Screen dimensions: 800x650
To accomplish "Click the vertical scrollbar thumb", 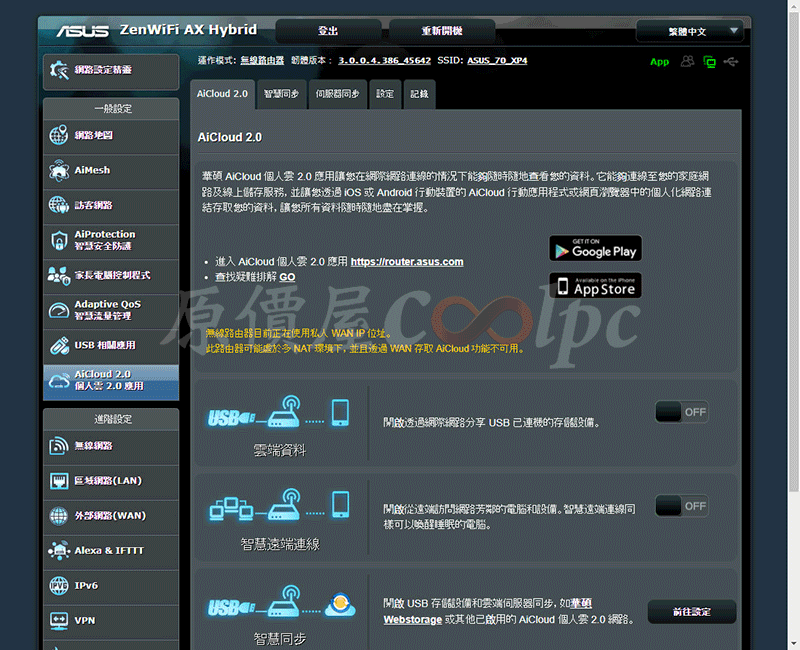I will coord(794,252).
